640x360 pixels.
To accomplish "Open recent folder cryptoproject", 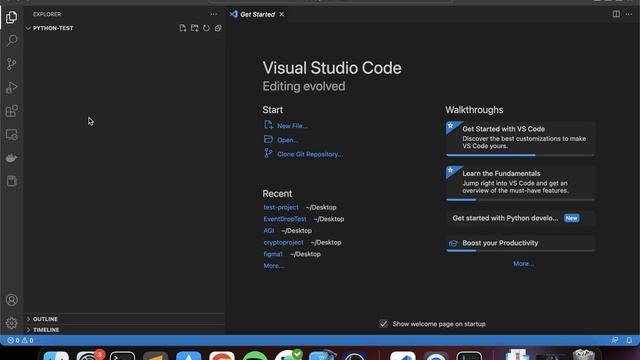I will point(283,242).
